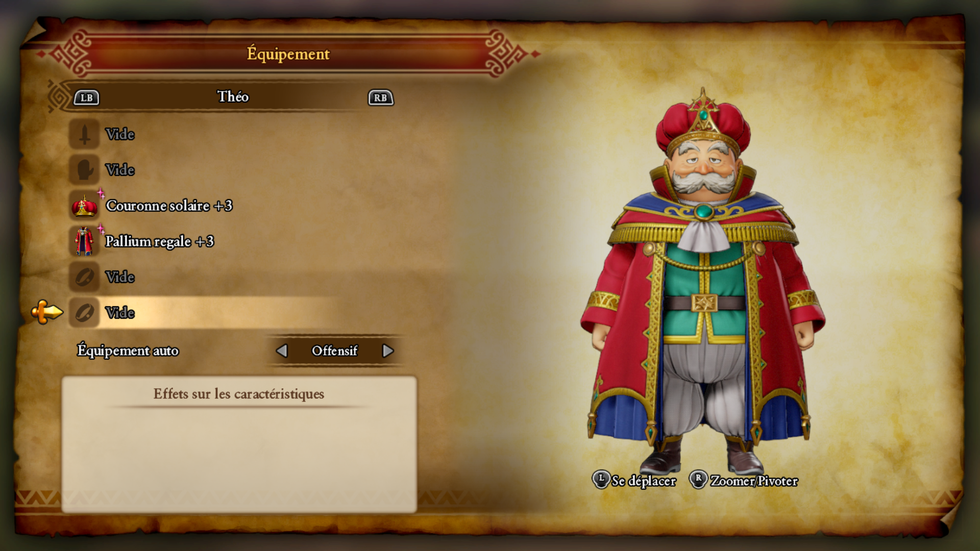Click Théo's character model preview

[703, 281]
